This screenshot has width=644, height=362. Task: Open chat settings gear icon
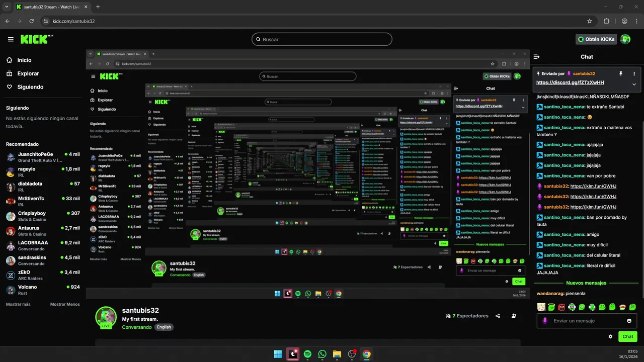pos(610,336)
